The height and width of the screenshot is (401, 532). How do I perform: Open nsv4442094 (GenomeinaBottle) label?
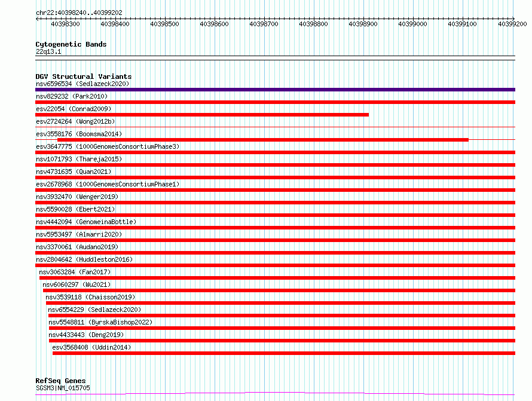click(x=86, y=222)
